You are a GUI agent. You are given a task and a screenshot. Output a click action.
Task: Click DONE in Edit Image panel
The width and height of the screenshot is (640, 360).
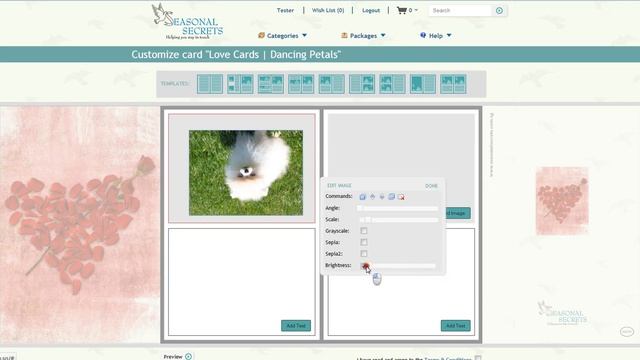[431, 186]
